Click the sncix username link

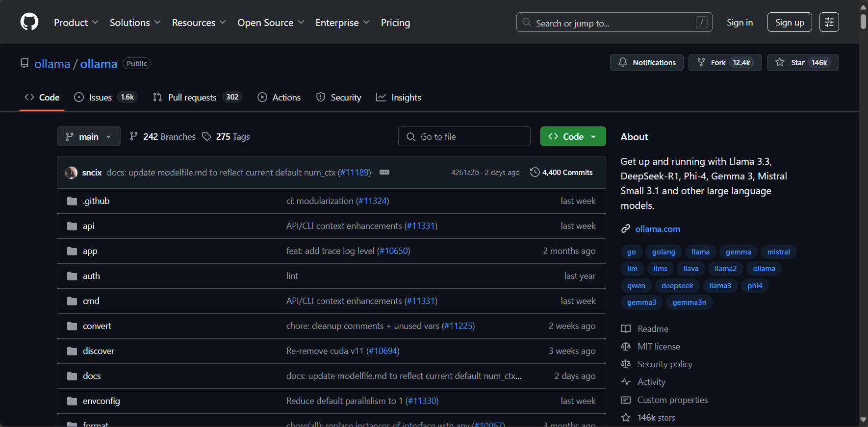tap(92, 173)
